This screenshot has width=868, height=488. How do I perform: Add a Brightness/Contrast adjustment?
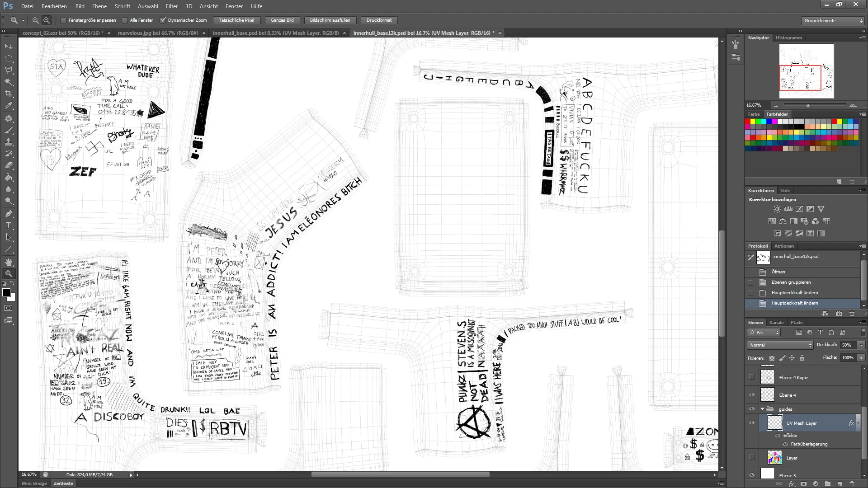point(777,209)
